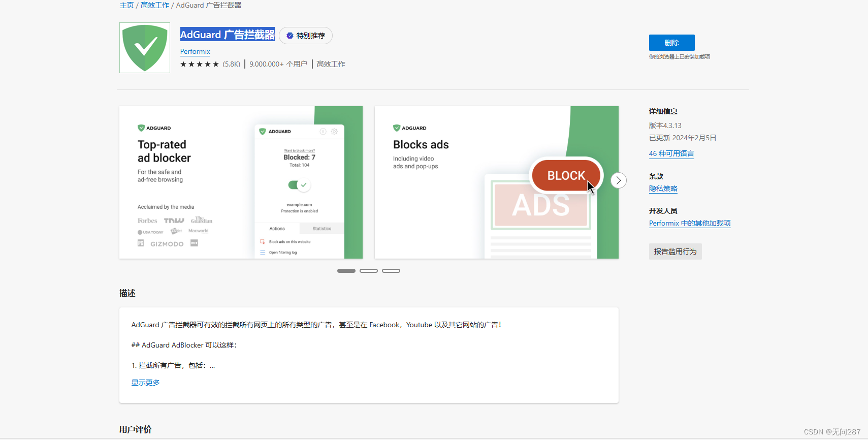Click the 描述 heading
Viewport: 868px width, 440px height.
click(x=127, y=293)
